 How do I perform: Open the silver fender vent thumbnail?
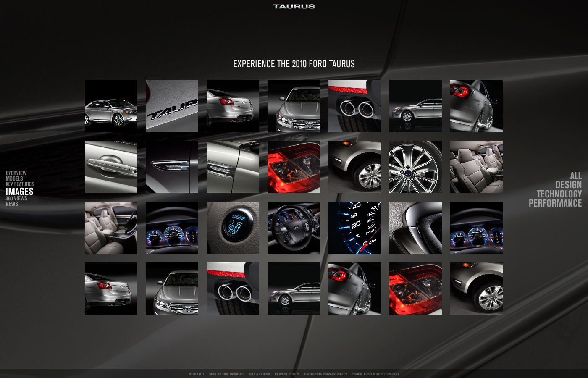point(233,167)
